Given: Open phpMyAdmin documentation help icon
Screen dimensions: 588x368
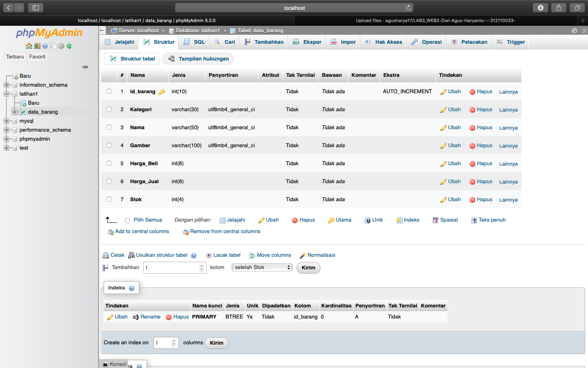Looking at the screenshot, I should (x=45, y=46).
